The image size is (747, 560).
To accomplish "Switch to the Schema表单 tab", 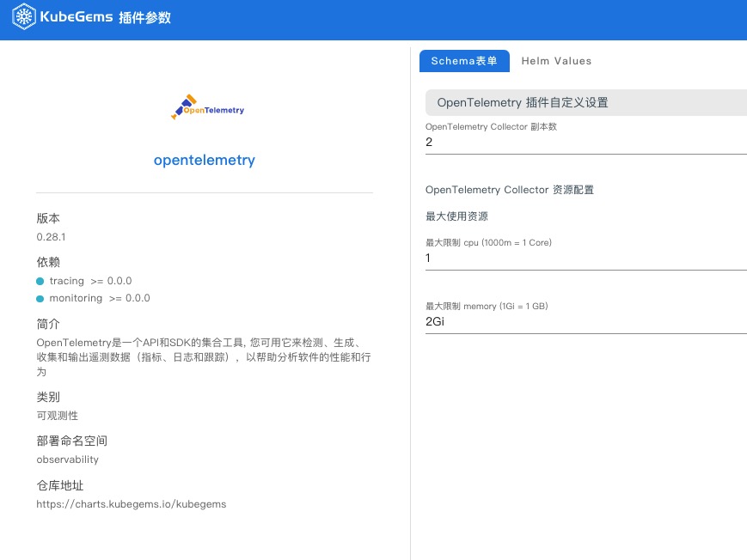I will click(x=464, y=61).
